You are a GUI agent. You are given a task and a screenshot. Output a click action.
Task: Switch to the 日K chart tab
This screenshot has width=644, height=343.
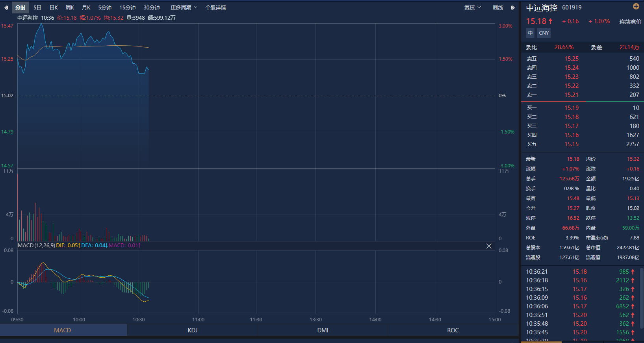[54, 7]
